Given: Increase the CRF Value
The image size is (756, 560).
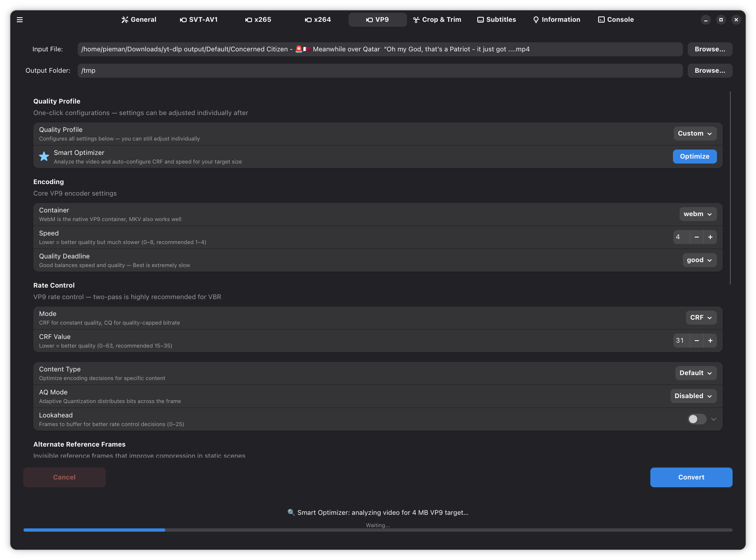Looking at the screenshot, I should coord(710,341).
